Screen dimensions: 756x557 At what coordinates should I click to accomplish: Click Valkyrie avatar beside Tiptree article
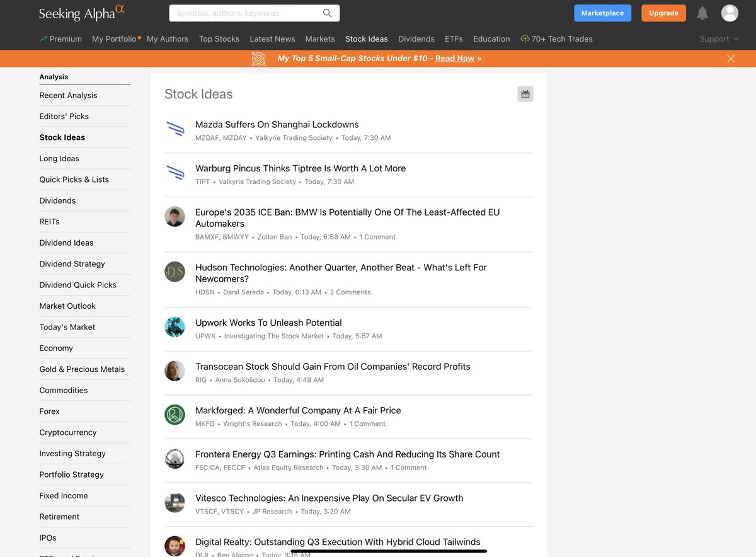tap(175, 173)
